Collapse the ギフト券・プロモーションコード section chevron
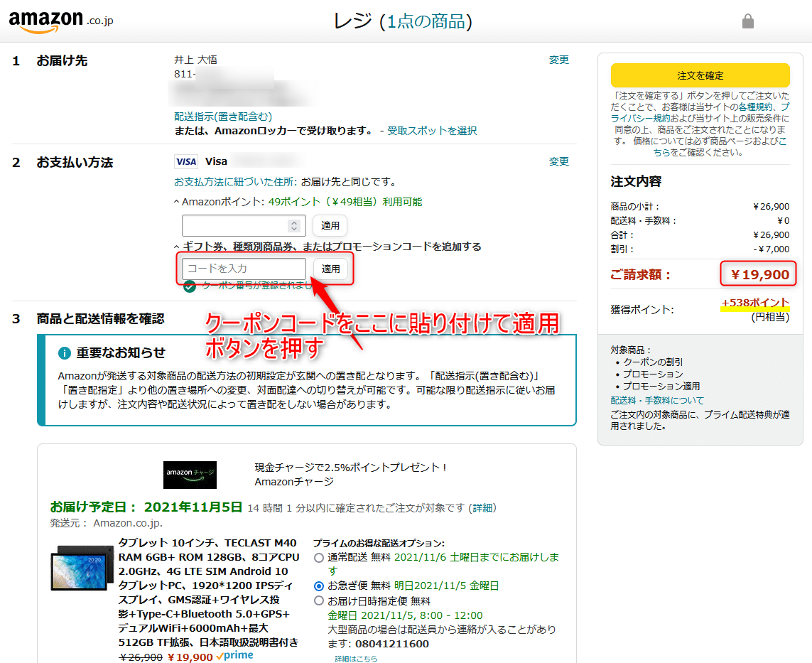 177,247
